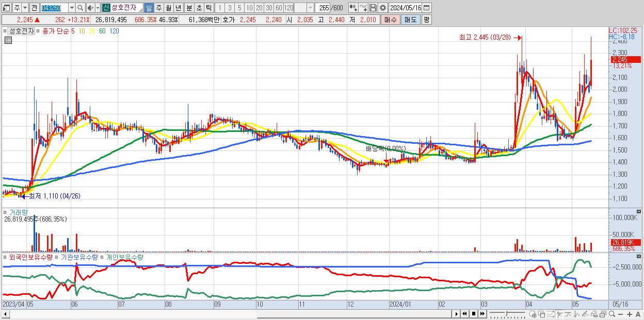Click the stop replay button
This screenshot has height=320, width=644.
pyautogui.click(x=474, y=314)
